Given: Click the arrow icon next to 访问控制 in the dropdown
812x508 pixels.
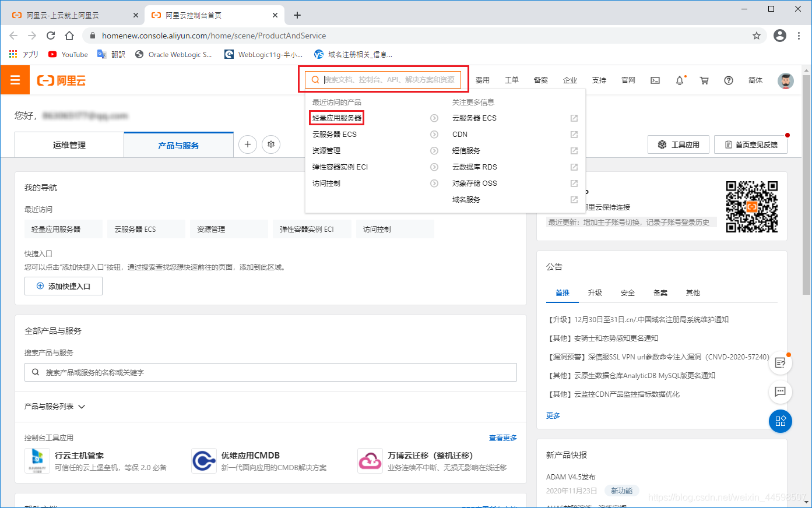Looking at the screenshot, I should point(434,183).
